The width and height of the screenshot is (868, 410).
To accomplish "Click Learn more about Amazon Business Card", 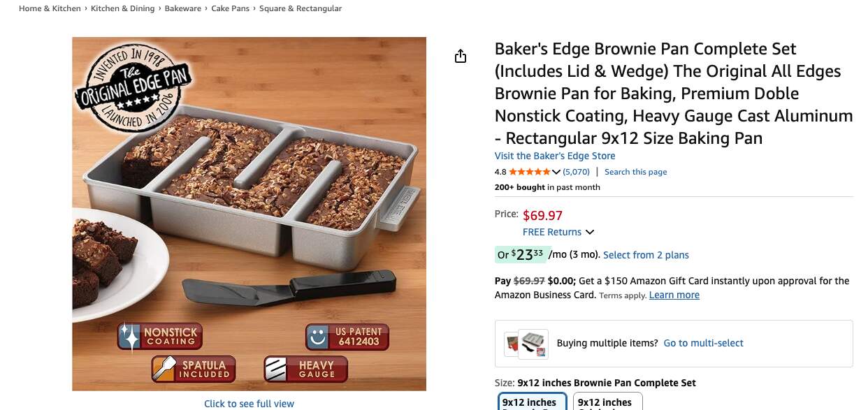I will click(x=674, y=295).
